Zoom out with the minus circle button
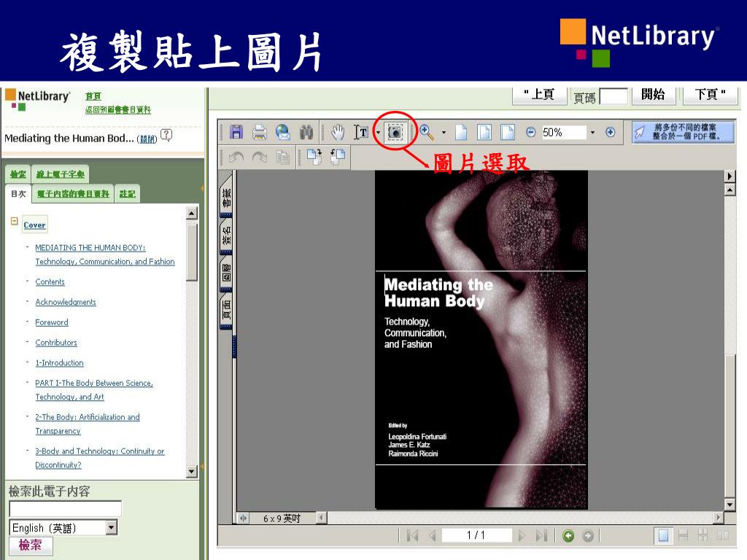 (531, 132)
